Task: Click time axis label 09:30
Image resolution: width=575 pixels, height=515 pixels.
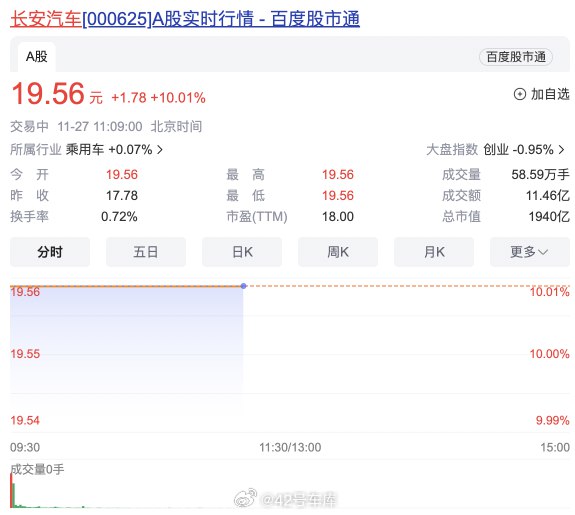Action: [x=25, y=448]
